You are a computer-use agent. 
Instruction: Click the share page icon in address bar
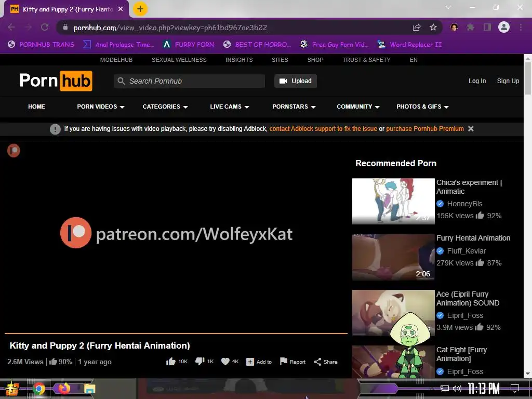[417, 27]
